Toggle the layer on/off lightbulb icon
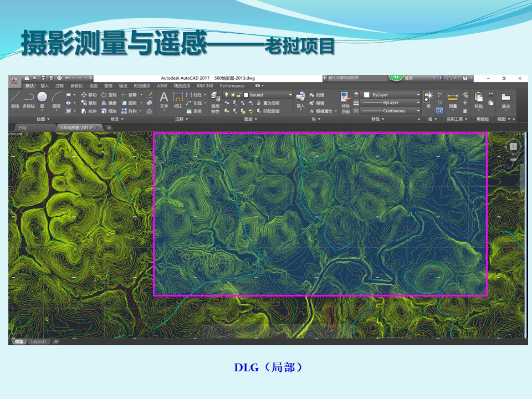Screen dimensions: 532x399 (x=226, y=95)
